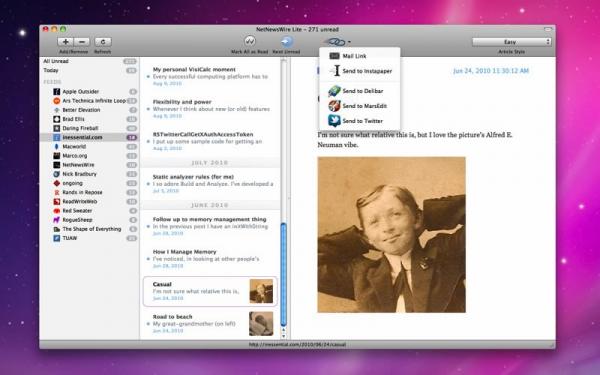Viewport: 600px width, 375px height.
Task: Choose Send to MarsEdit icon
Action: pyautogui.click(x=334, y=106)
